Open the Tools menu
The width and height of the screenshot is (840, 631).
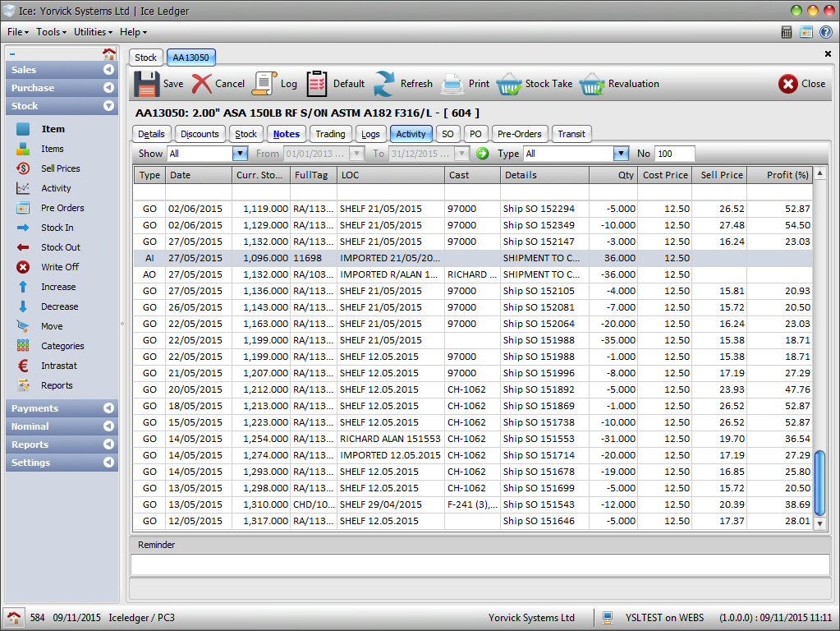52,32
